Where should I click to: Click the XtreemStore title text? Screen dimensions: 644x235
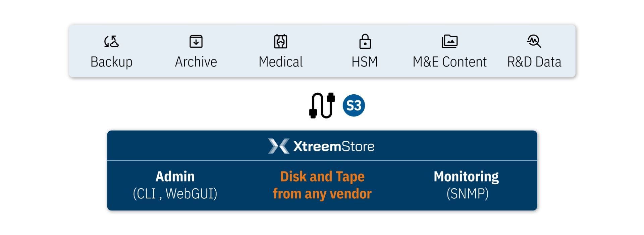[x=334, y=146]
